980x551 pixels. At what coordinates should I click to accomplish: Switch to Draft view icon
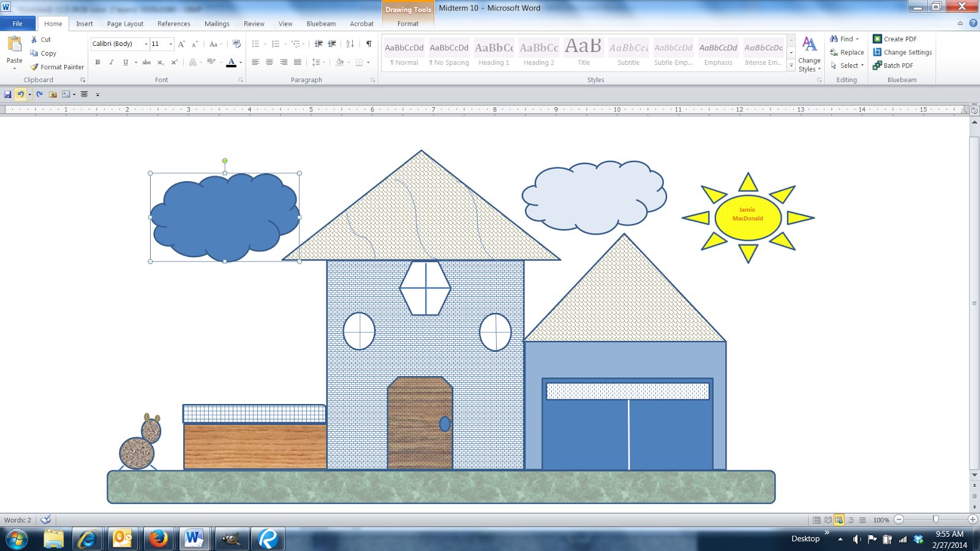point(862,520)
